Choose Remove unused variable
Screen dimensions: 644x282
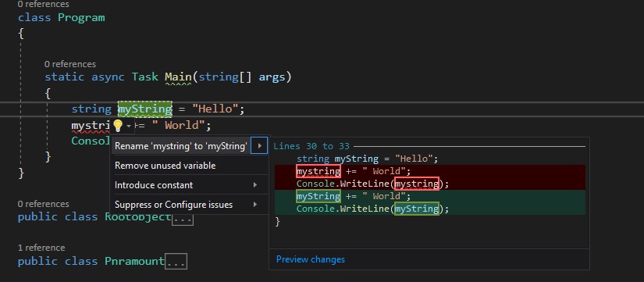point(165,166)
